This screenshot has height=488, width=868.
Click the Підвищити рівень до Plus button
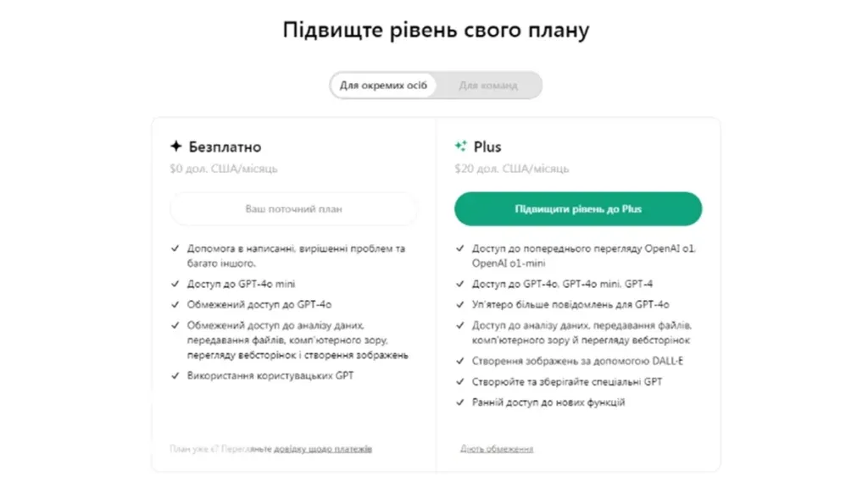click(x=577, y=208)
